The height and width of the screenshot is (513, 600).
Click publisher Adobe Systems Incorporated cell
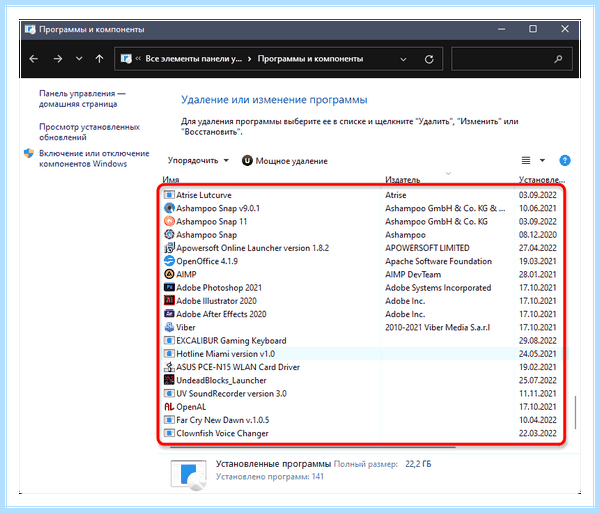[438, 287]
